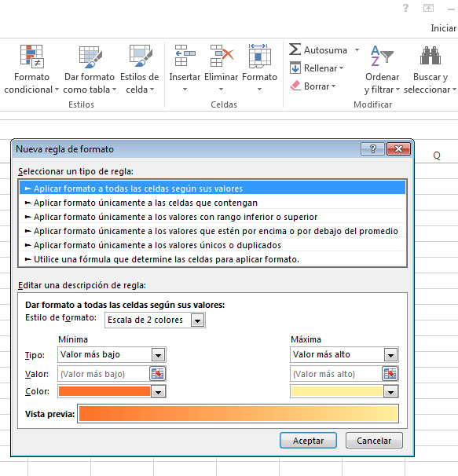Click the Aceptar button
The height and width of the screenshot is (476, 458).
308,441
